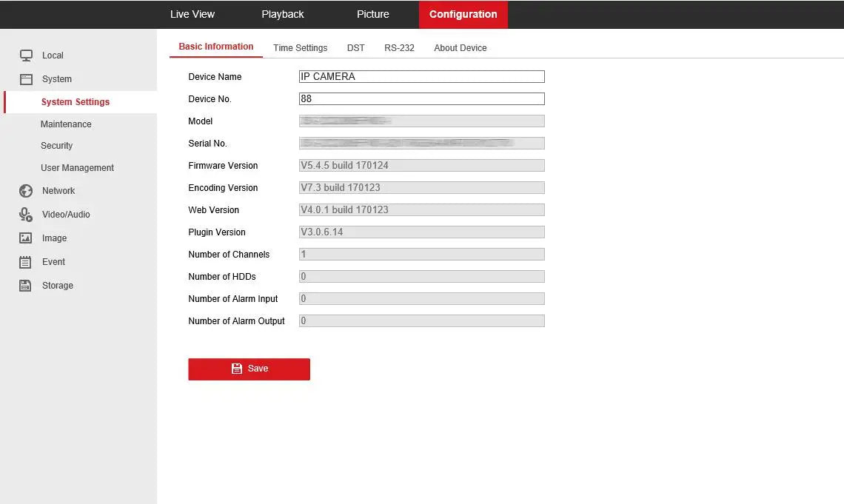The image size is (844, 504).
Task: Open Video/Audio settings via its icon
Action: click(x=25, y=214)
